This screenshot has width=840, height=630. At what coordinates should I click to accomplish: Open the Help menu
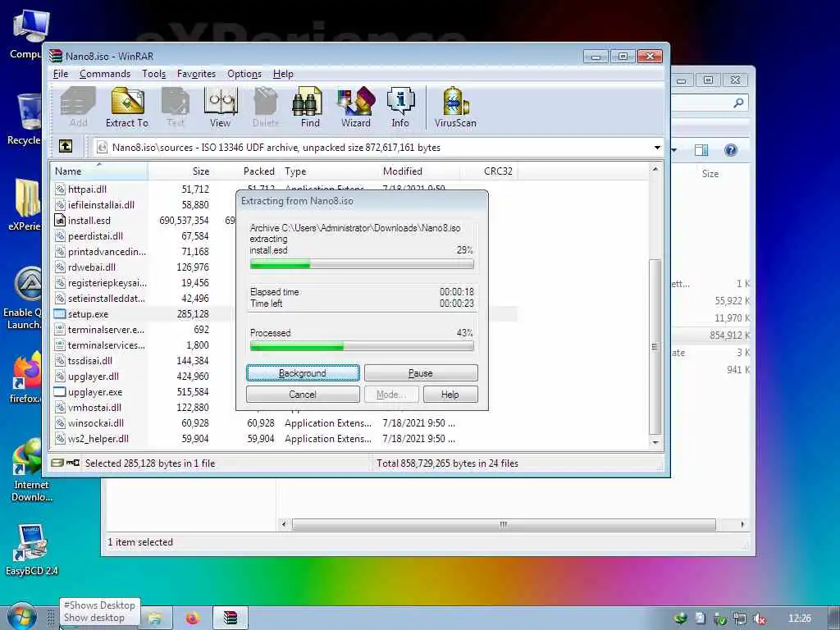pyautogui.click(x=283, y=74)
